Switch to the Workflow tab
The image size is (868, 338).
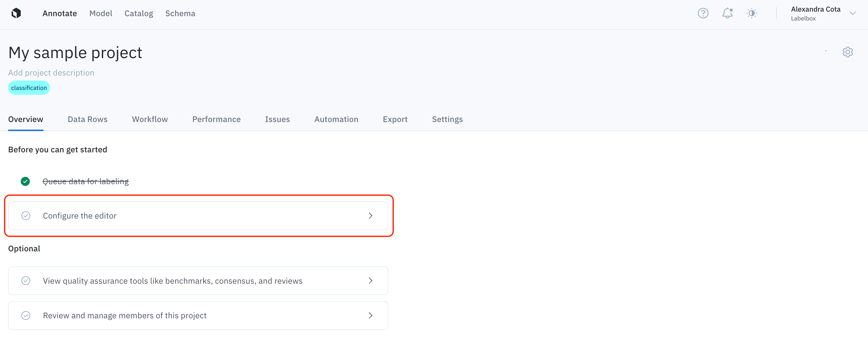click(150, 119)
